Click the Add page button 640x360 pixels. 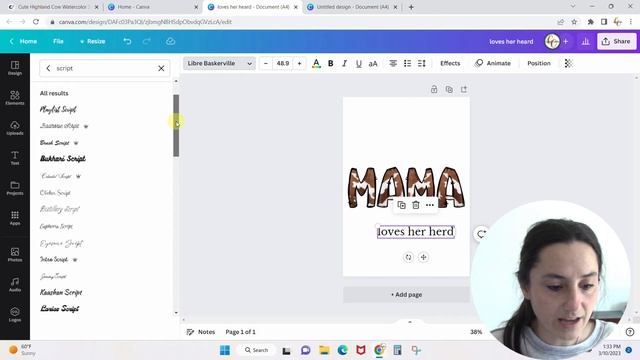[407, 295]
